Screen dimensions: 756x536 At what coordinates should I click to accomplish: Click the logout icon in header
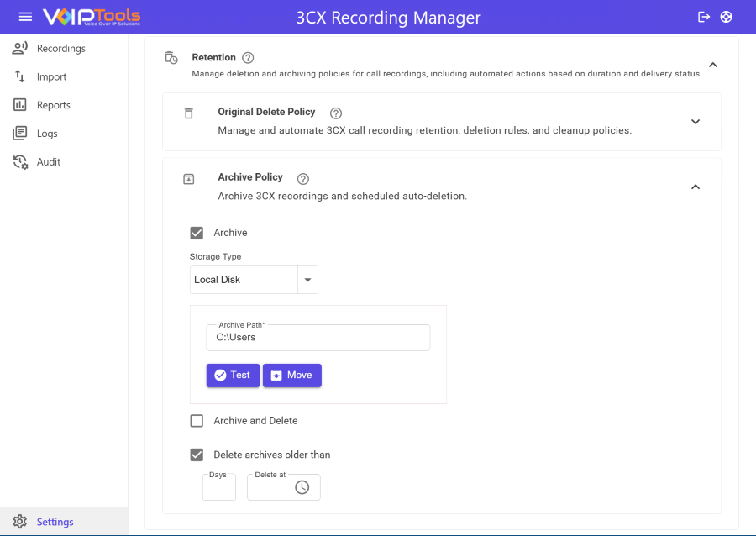(704, 17)
